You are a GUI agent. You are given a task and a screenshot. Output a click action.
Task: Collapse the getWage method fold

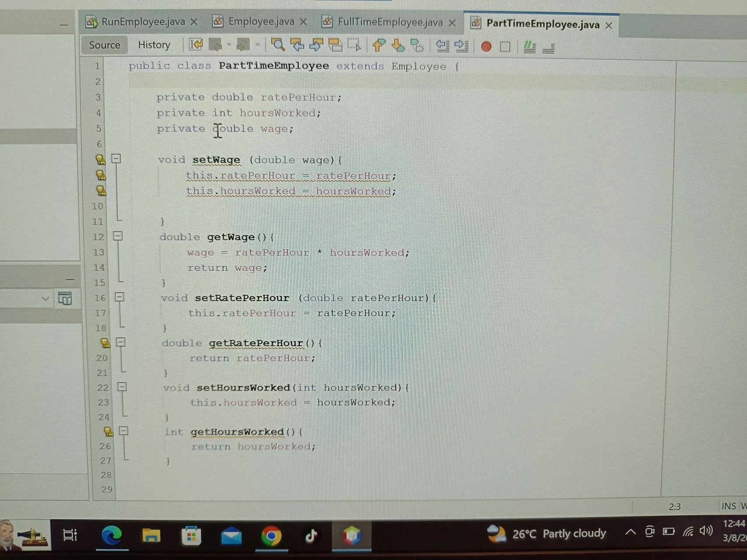(x=118, y=236)
